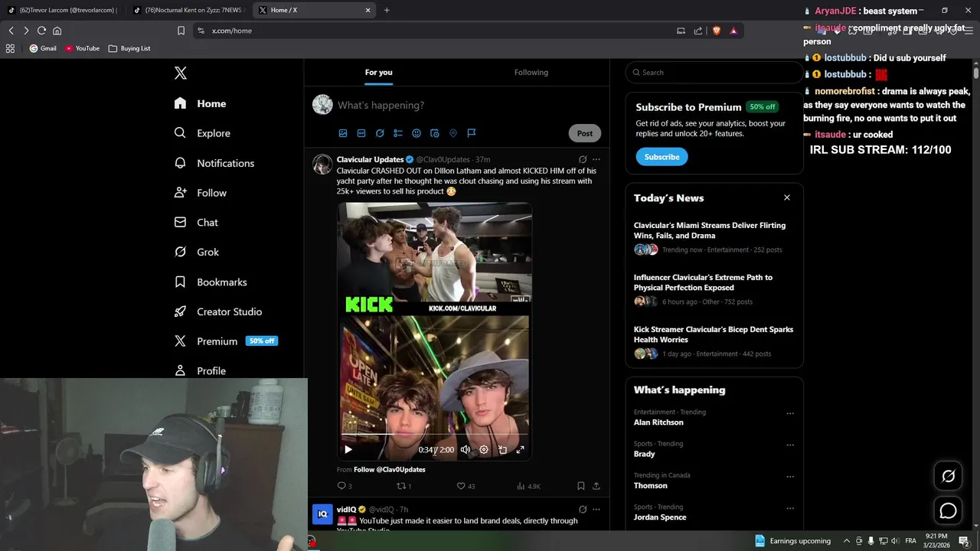This screenshot has height=551, width=980.
Task: Switch to the For you tab
Action: [x=378, y=72]
